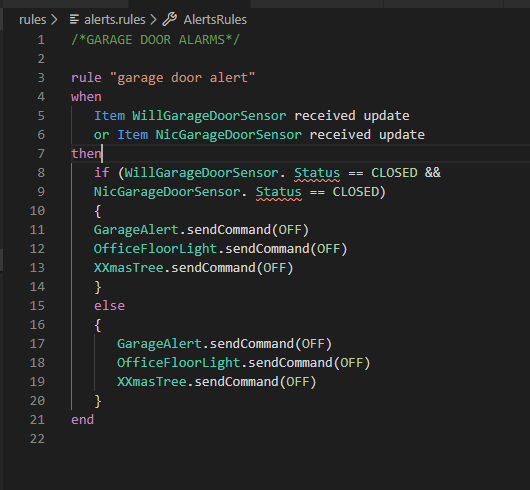Click XXmasTree on line 19
Image resolution: width=530 pixels, height=490 pixels.
click(x=152, y=382)
